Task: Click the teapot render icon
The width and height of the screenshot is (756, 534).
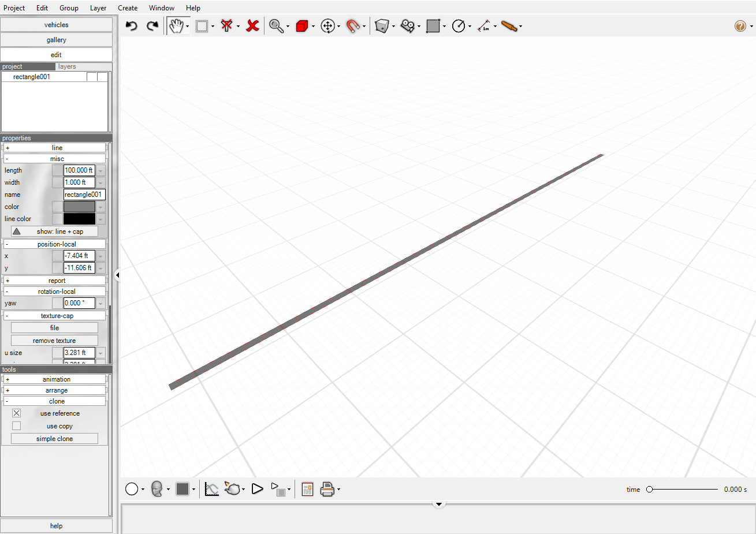Action: pos(232,489)
